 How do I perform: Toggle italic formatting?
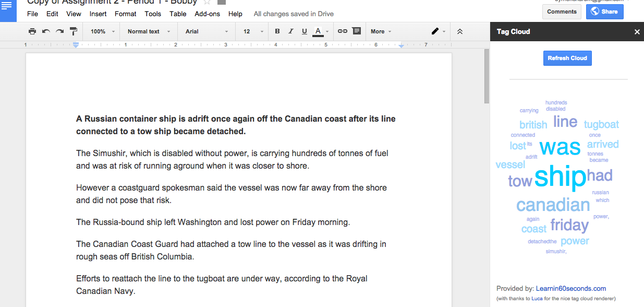coord(291,31)
